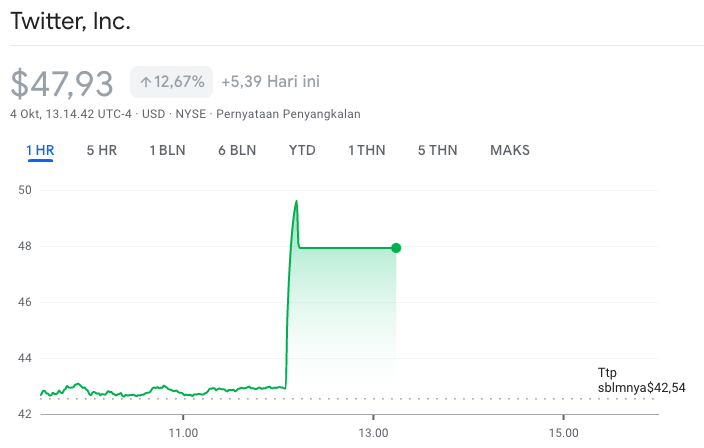The image size is (704, 448).
Task: Select the 5 THN range tab
Action: 437,151
